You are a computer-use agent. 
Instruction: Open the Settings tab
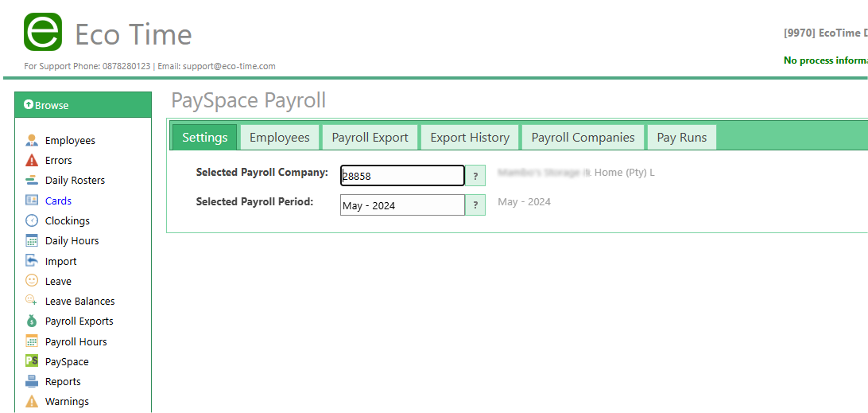pyautogui.click(x=205, y=137)
